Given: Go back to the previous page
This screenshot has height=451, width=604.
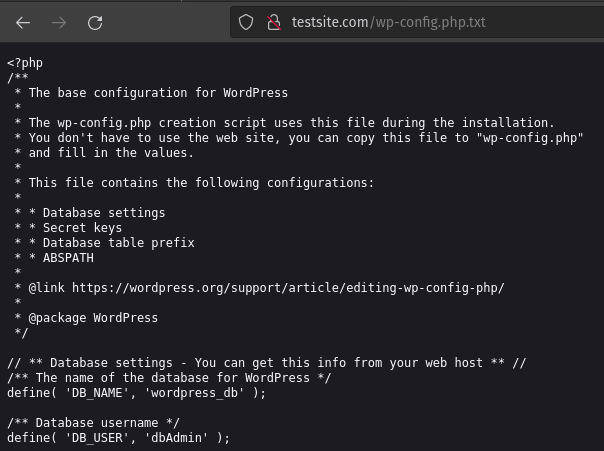Looking at the screenshot, I should (24, 22).
